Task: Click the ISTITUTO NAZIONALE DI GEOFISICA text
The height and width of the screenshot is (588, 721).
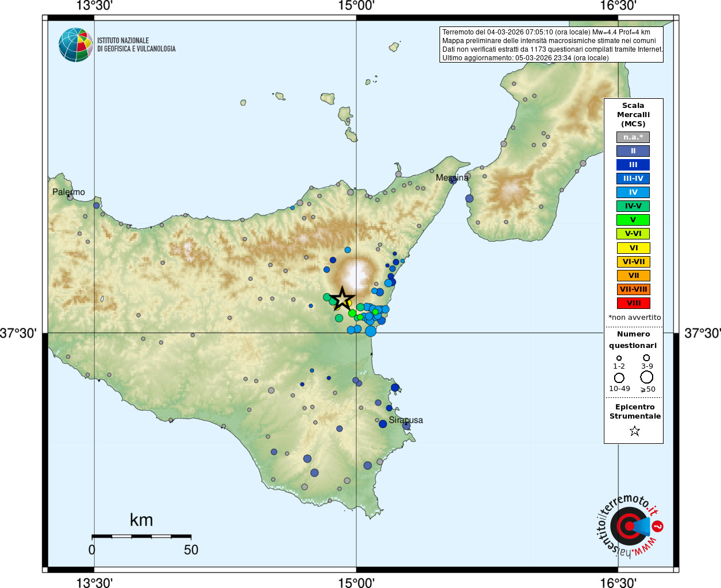Action: click(136, 45)
